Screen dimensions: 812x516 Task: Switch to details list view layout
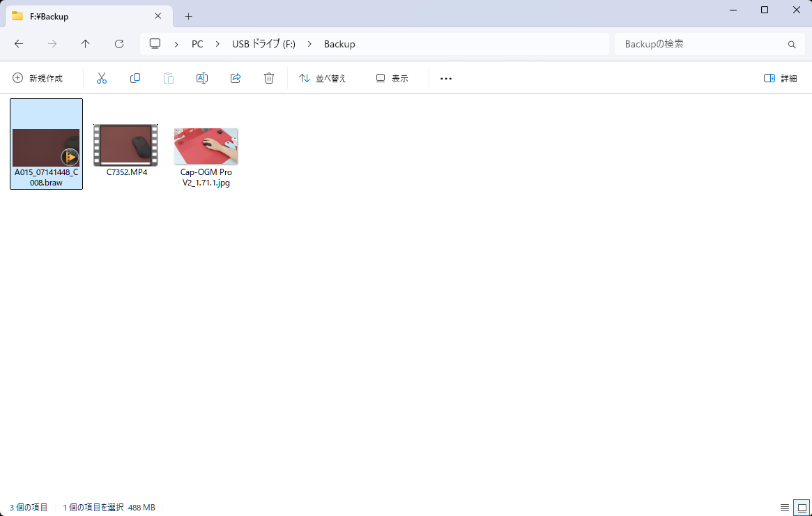tap(785, 508)
